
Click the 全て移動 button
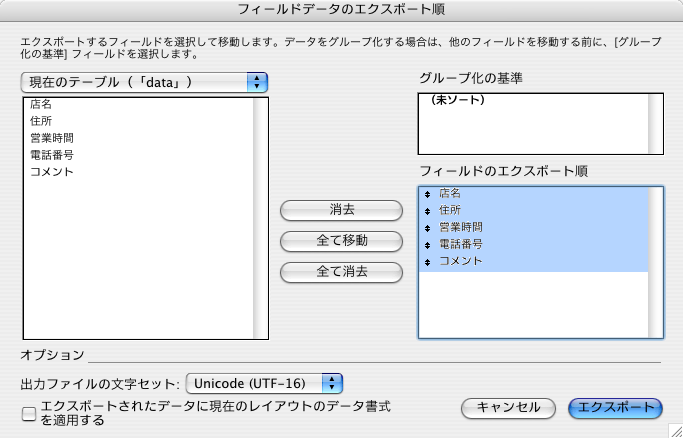coord(341,241)
